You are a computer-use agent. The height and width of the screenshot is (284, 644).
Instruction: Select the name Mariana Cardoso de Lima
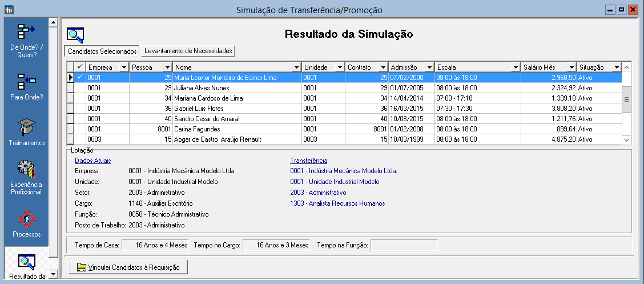208,98
